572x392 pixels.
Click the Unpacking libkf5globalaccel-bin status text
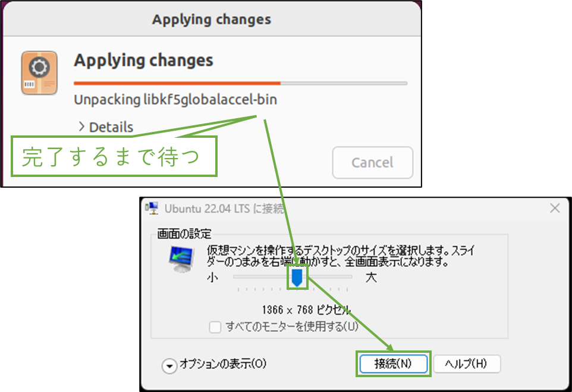coord(175,99)
